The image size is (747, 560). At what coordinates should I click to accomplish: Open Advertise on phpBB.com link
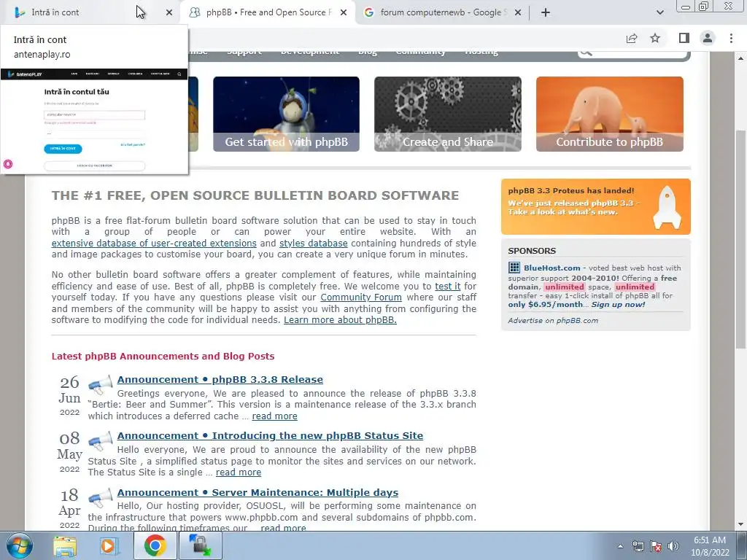553,321
